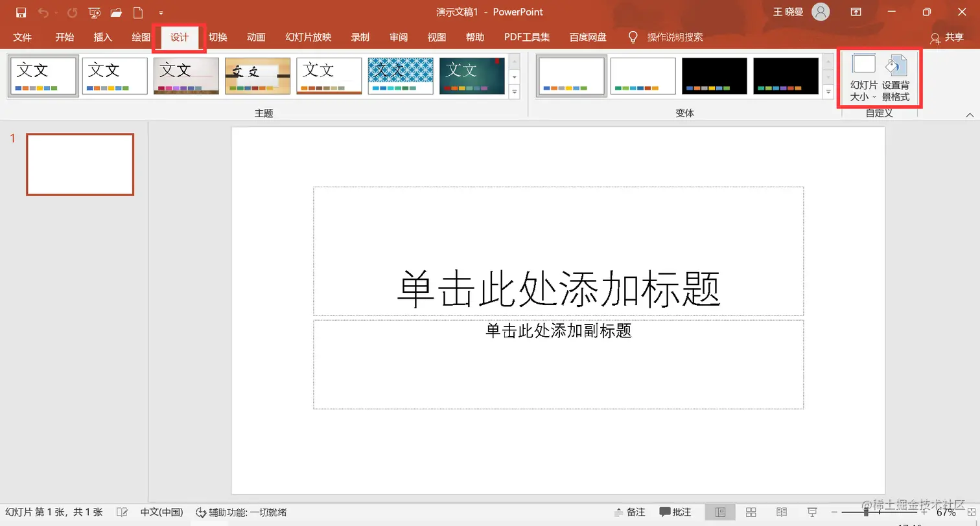The height and width of the screenshot is (526, 980).
Task: Open the 帮助 tab
Action: tap(475, 37)
